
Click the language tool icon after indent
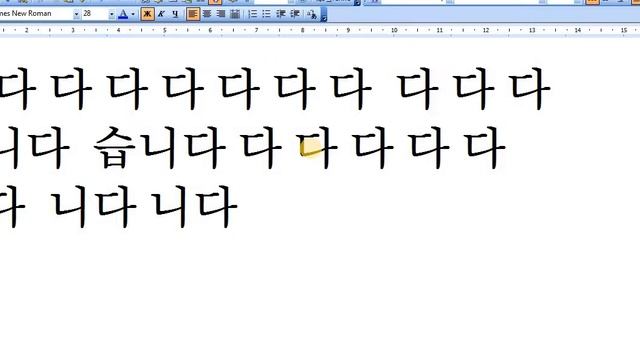click(x=312, y=14)
